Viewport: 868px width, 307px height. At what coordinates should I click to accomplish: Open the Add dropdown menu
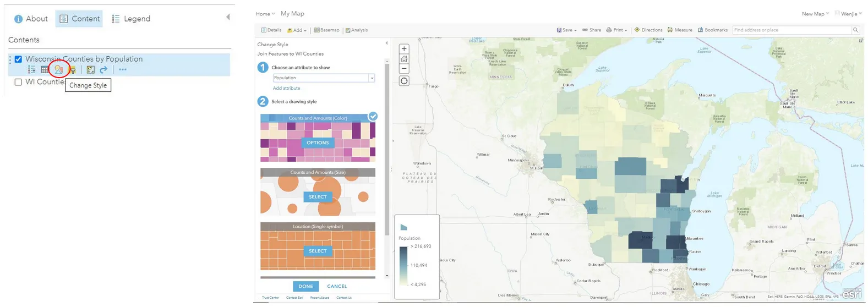point(297,30)
